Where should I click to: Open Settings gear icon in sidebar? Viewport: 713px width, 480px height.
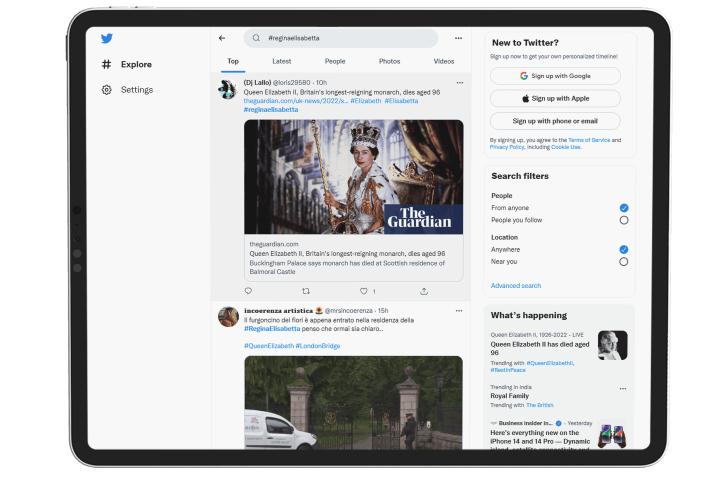tap(106, 90)
